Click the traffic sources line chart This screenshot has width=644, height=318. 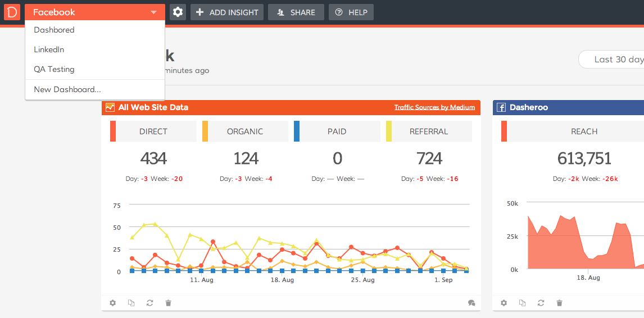[300, 238]
